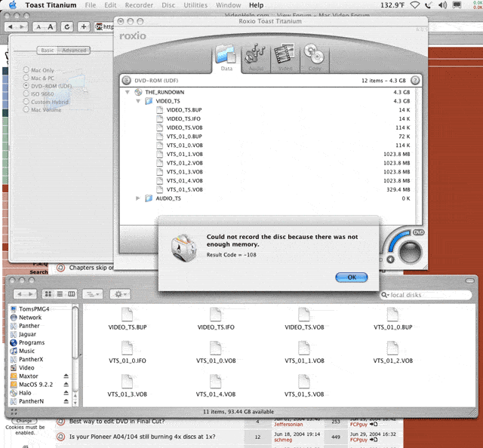Choose the Custom Hybrid format option
483x448 pixels.
26,102
